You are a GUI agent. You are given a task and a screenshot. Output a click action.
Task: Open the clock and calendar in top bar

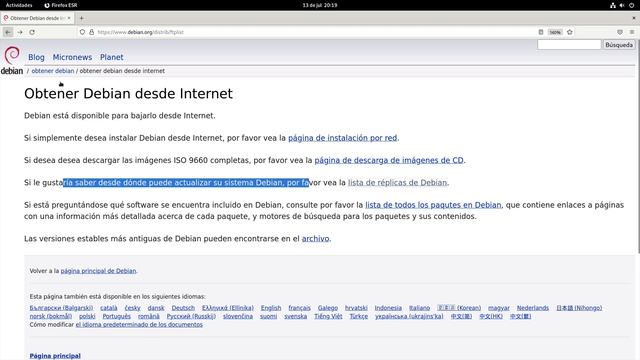click(320, 5)
